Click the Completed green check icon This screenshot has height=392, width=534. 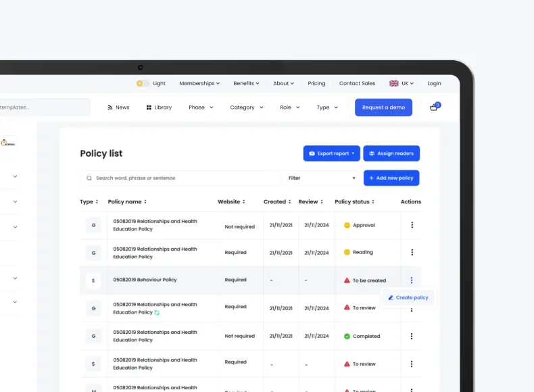(x=347, y=336)
